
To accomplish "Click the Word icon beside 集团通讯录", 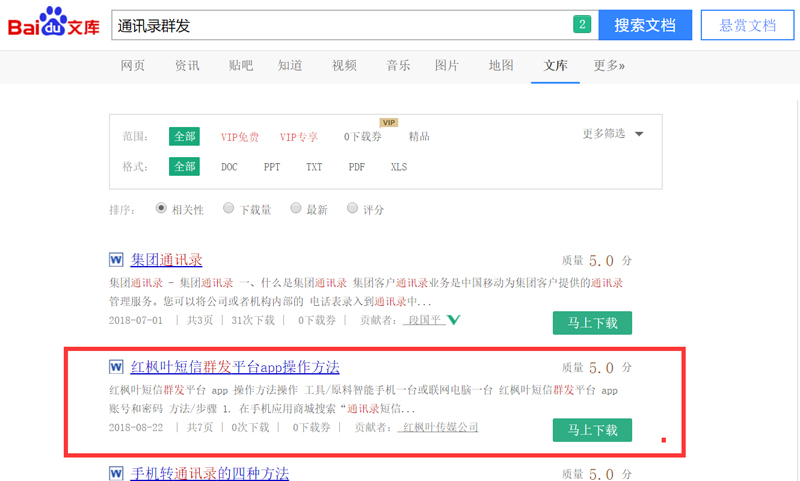I will tap(116, 260).
